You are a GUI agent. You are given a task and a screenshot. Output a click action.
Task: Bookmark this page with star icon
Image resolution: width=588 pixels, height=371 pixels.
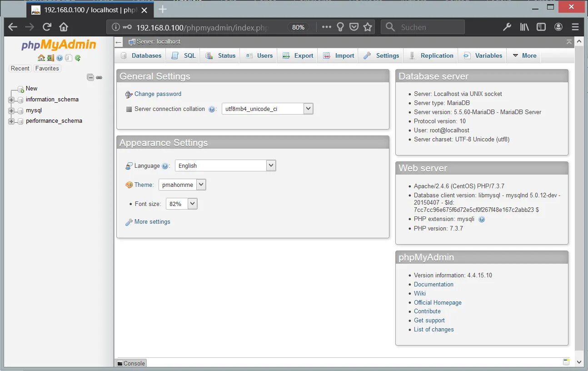point(368,27)
